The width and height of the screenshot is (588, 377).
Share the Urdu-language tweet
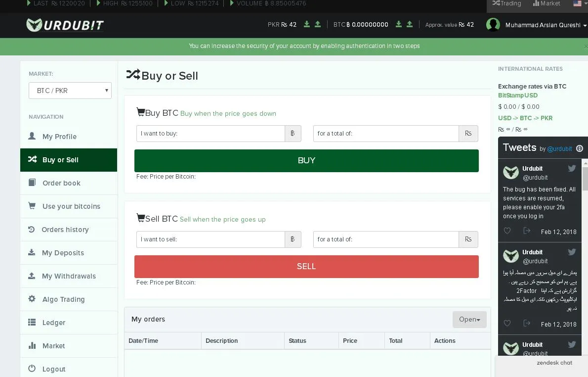click(527, 323)
